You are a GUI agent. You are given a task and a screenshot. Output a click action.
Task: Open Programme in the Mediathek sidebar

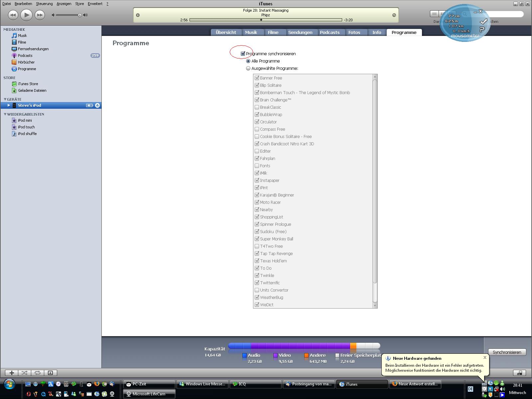[x=27, y=69]
